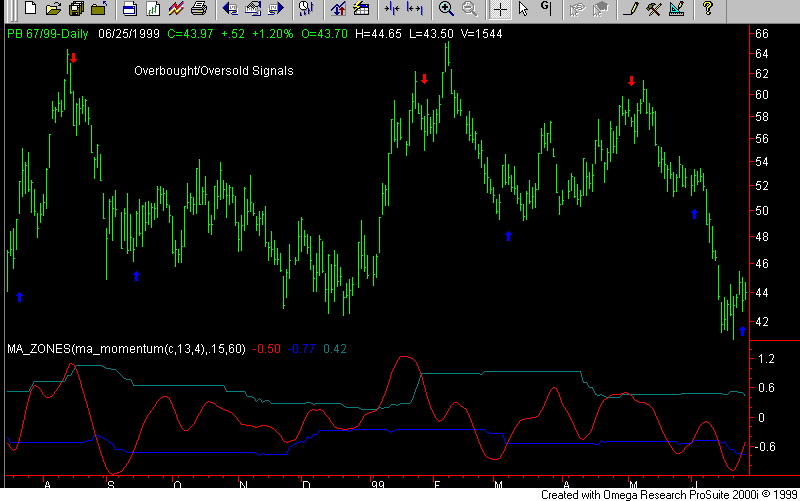The image size is (800, 501).
Task: Click the O=43.70 open value
Action: (x=324, y=34)
